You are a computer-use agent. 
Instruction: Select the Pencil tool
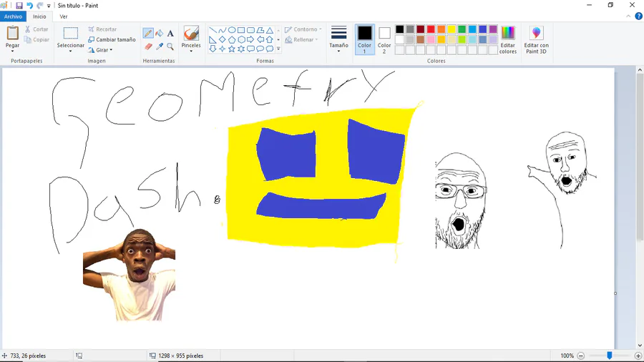(x=148, y=33)
